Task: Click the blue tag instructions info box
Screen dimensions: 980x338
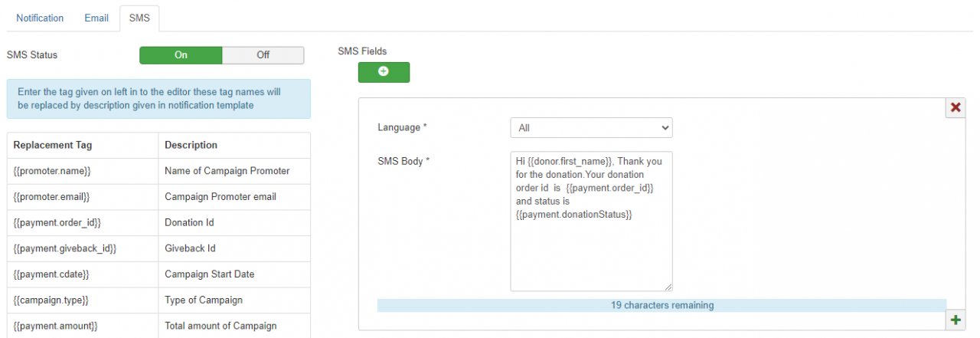Action: click(158, 99)
